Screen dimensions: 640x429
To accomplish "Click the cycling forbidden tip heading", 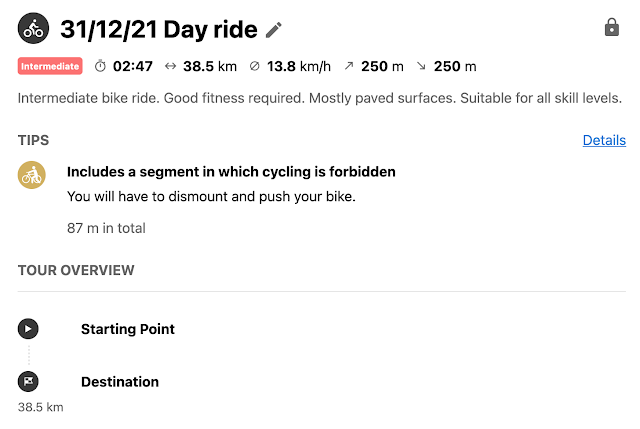I will [231, 172].
